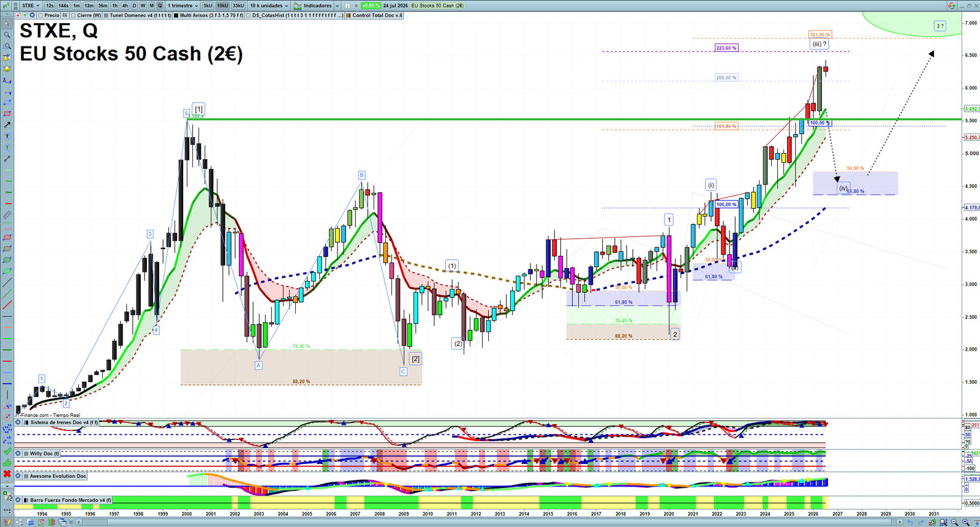Pick the alert bell tool

pos(7,69)
